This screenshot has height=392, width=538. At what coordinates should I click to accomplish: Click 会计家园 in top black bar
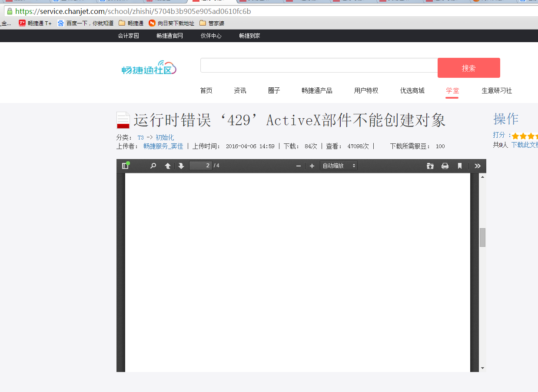click(129, 36)
